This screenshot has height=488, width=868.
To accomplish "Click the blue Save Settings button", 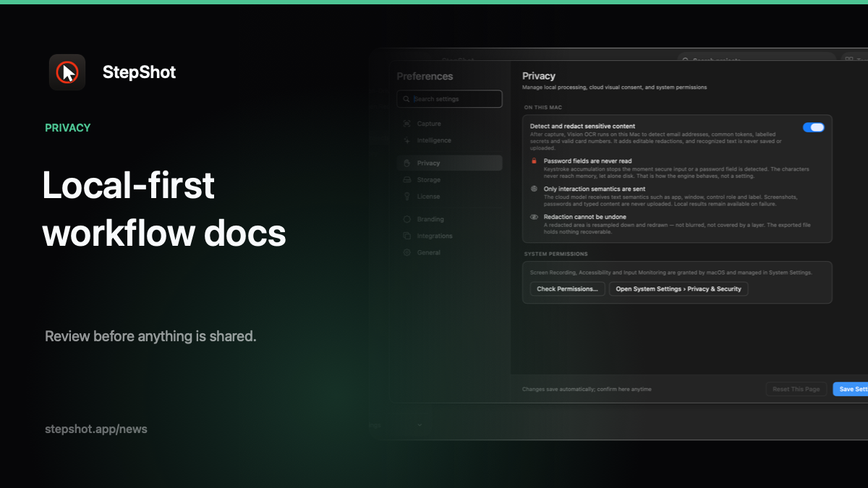I will coord(851,389).
